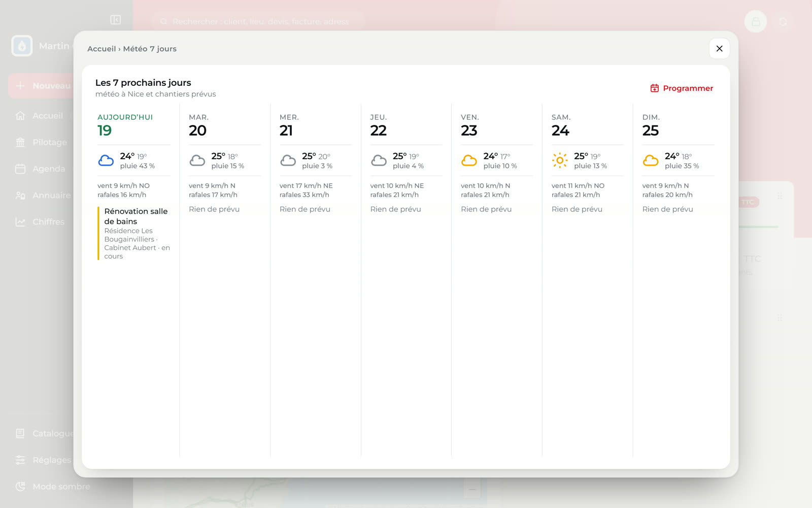The width and height of the screenshot is (812, 508).
Task: Click the Programmer button
Action: click(682, 88)
